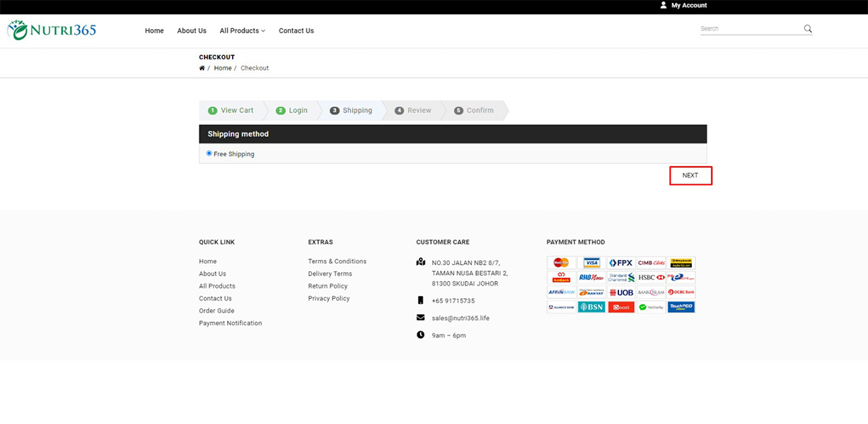The image size is (868, 424).
Task: Click the Touch 'n Go eWallet logo
Action: (681, 307)
